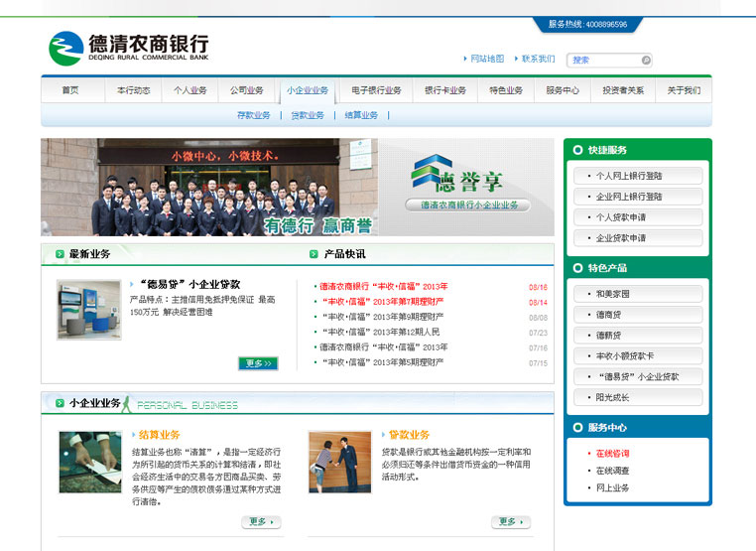
Task: Open the 个人业务 navigation menu
Action: (190, 90)
